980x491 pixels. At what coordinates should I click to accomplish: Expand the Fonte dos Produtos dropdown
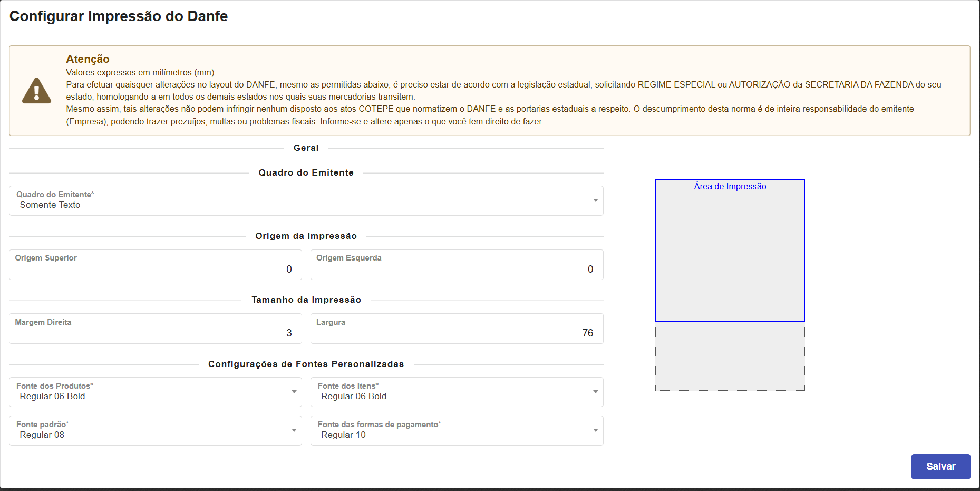click(155, 392)
